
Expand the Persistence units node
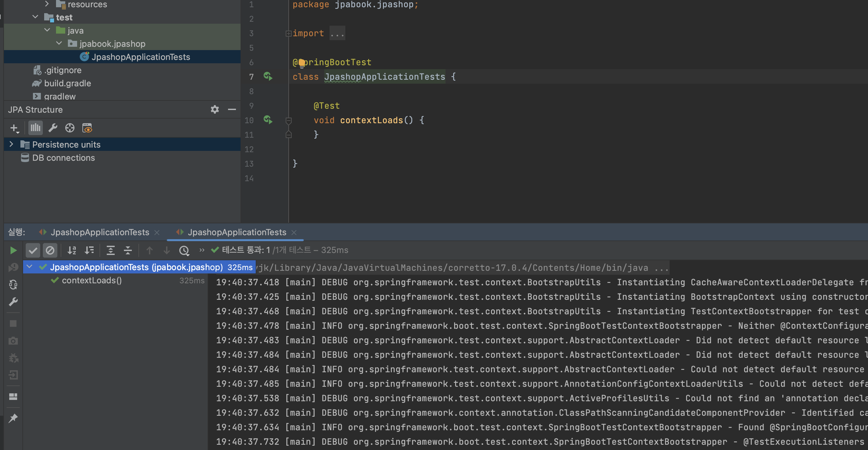[x=12, y=145]
